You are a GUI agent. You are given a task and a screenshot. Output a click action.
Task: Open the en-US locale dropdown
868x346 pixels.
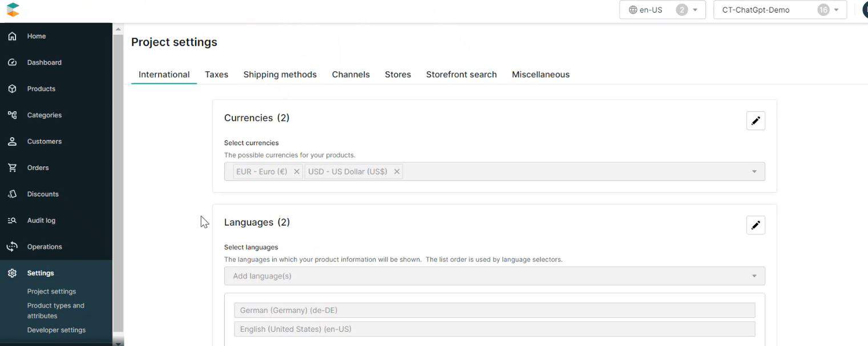(663, 10)
